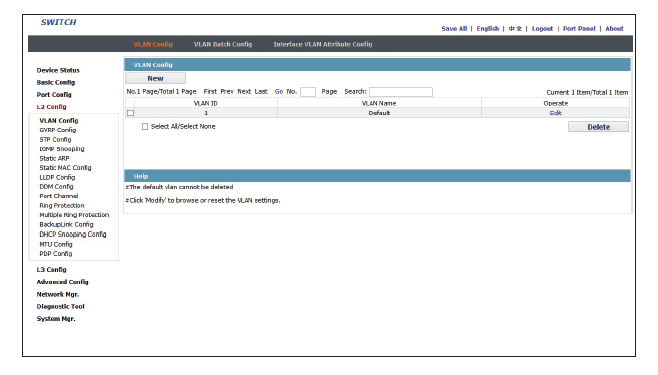Screen dimensions: 658x375
Task: Open IGMP Snooping in the sidebar
Action: tap(62, 149)
